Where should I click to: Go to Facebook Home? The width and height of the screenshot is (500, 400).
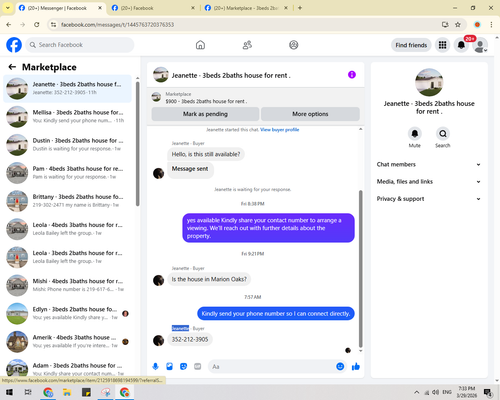(200, 45)
